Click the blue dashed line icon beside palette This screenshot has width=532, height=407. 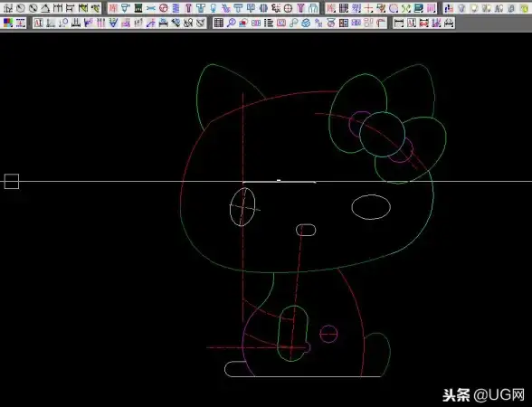coord(21,23)
